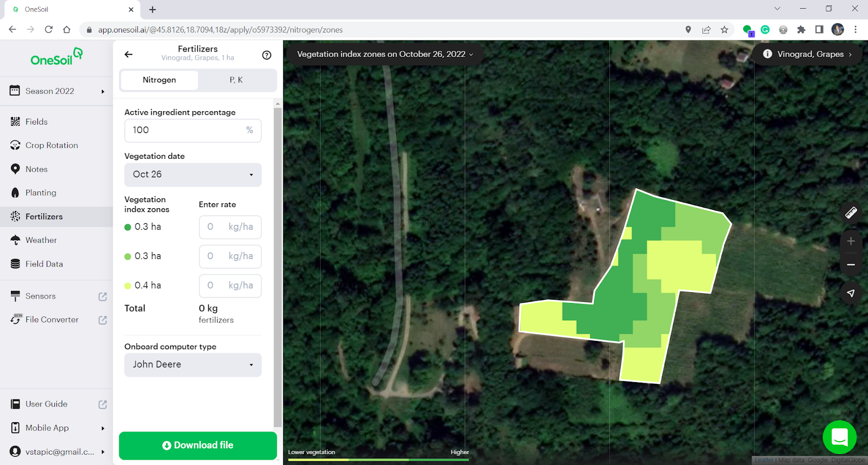Viewport: 868px width, 465px height.
Task: Share this page from address bar
Action: [x=706, y=30]
